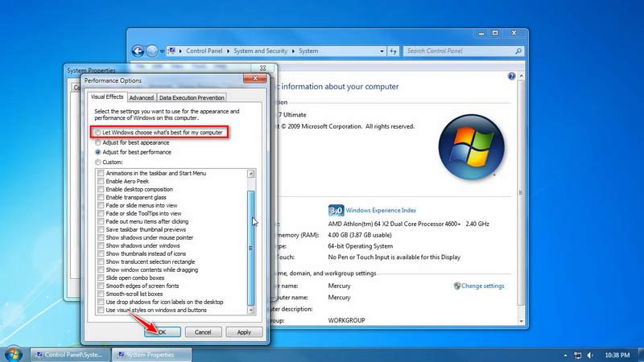Click Cancel in Performance Options
Screen dimensions: 644x362
203,332
